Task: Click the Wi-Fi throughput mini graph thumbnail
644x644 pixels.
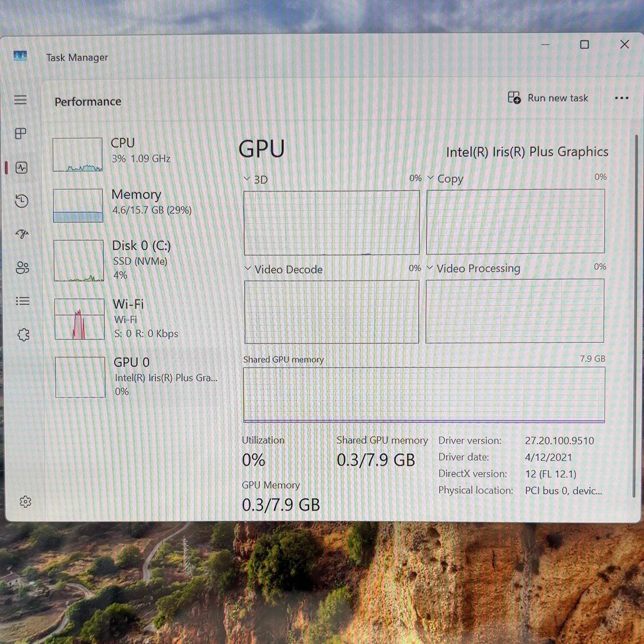Action: pos(79,319)
